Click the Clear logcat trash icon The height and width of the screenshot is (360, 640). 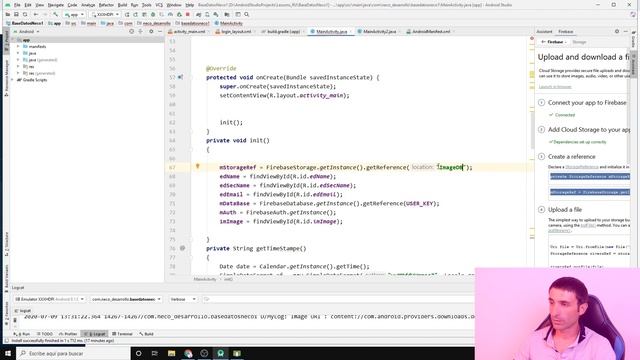[x=15, y=320]
